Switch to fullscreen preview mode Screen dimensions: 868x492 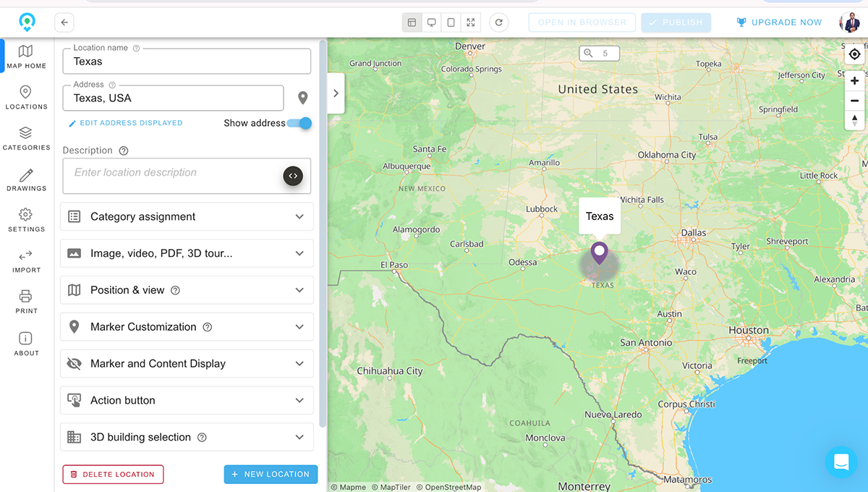pyautogui.click(x=471, y=22)
